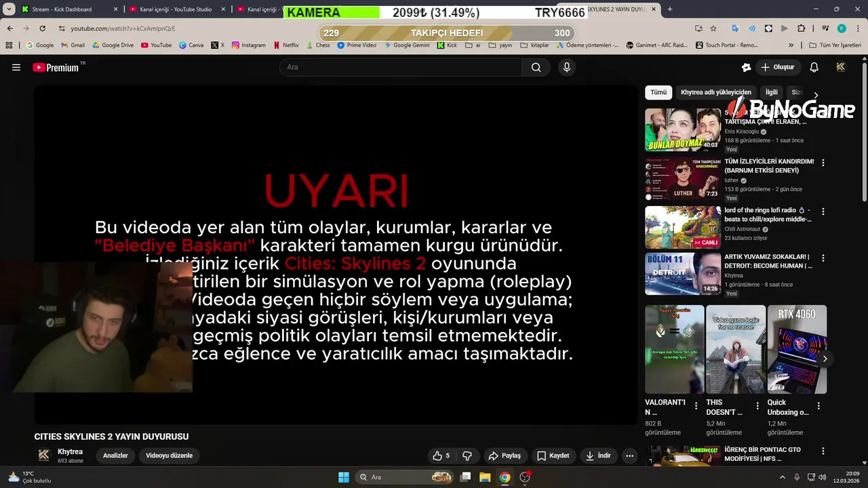The image size is (868, 488).
Task: Reload the current page
Action: (42, 28)
